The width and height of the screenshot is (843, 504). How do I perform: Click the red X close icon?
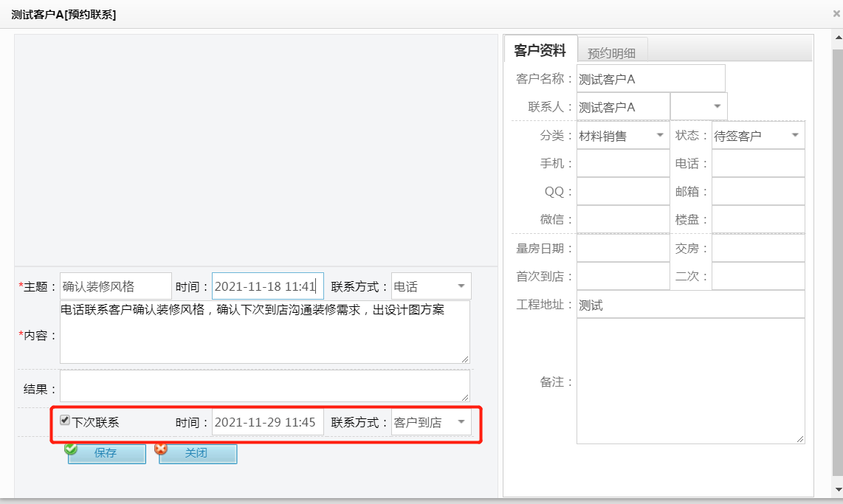(x=161, y=448)
